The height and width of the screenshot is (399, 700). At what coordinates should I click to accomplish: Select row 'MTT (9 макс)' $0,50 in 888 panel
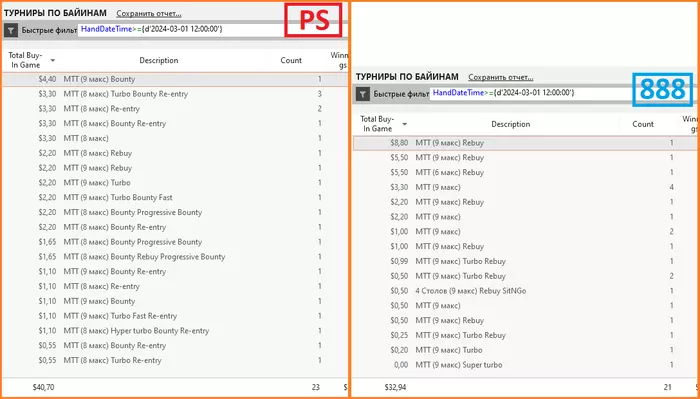coord(525,306)
